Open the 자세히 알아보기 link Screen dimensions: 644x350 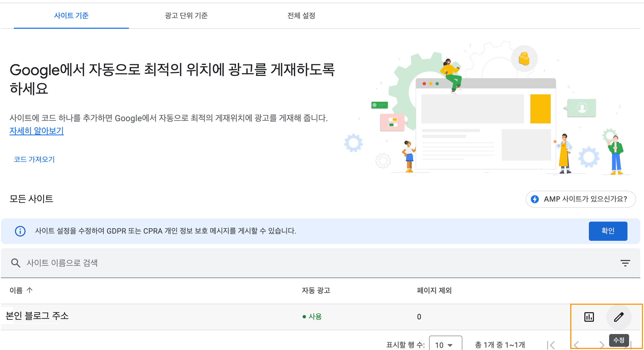(36, 131)
